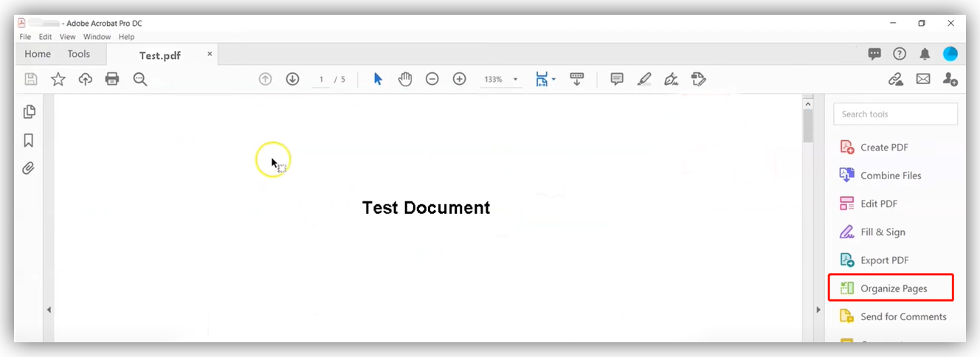
Task: Click the stamp tool icon
Action: [x=698, y=79]
